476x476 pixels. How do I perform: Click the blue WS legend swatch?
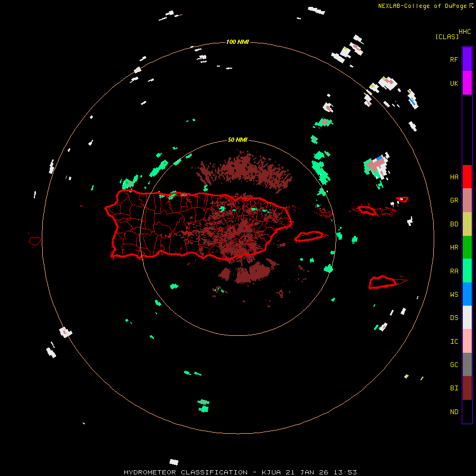click(x=467, y=294)
